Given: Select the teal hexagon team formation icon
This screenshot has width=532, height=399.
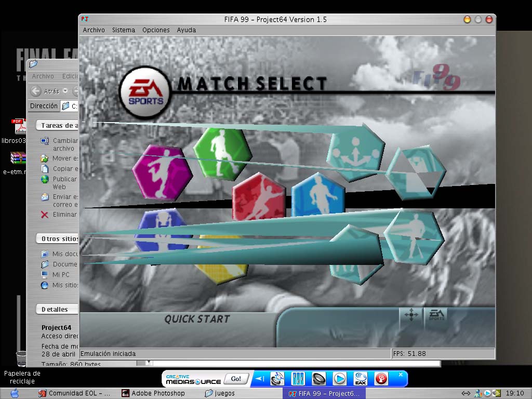Looking at the screenshot, I should (x=355, y=153).
